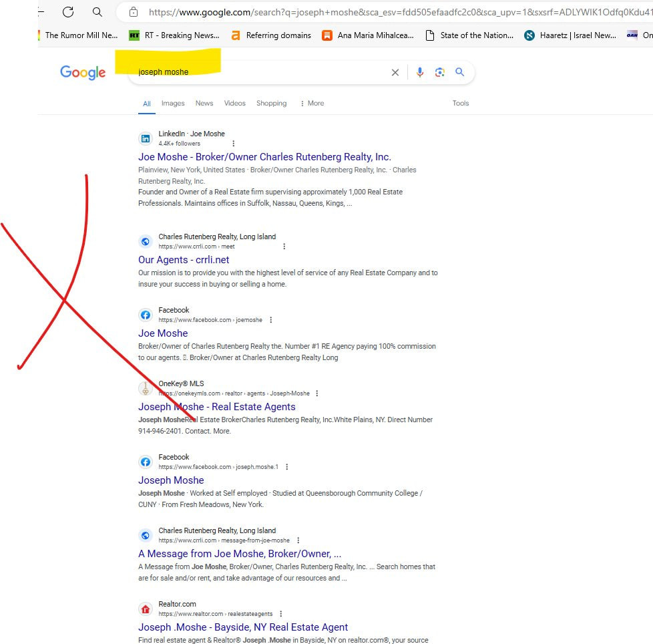Open three-dot menu for facebook.com joemoshe result
Image resolution: width=653 pixels, height=644 pixels.
coord(270,320)
